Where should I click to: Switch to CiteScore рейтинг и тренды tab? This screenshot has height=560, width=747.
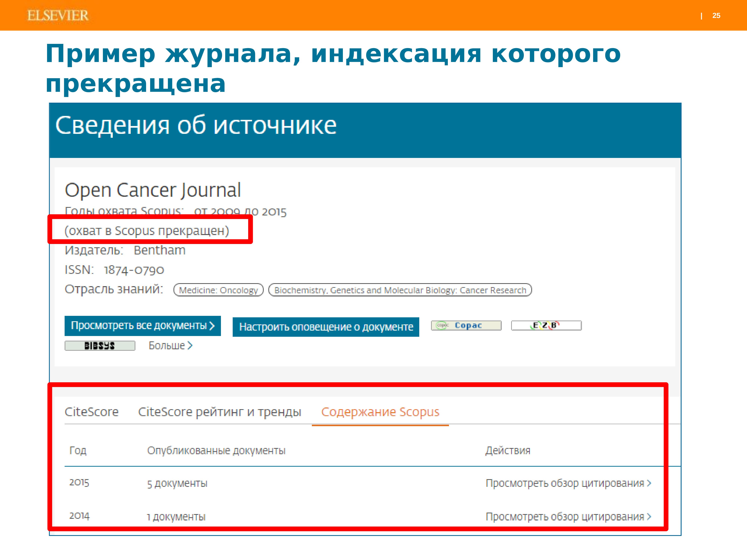pyautogui.click(x=219, y=412)
